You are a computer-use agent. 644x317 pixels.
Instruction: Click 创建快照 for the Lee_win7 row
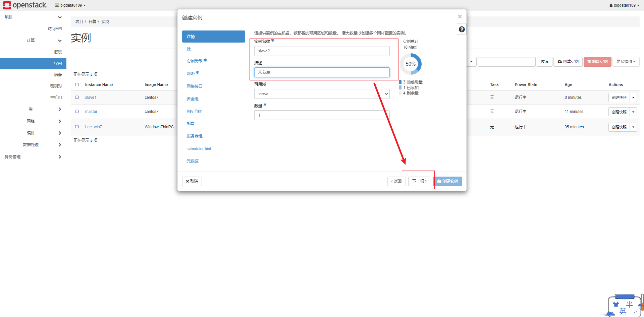619,127
